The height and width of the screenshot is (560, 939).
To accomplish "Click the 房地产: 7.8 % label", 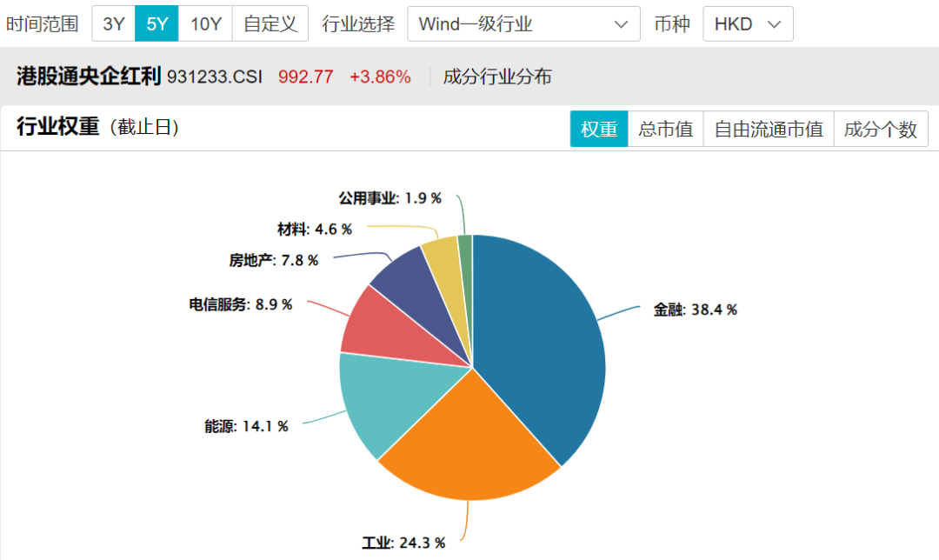I will [x=274, y=261].
